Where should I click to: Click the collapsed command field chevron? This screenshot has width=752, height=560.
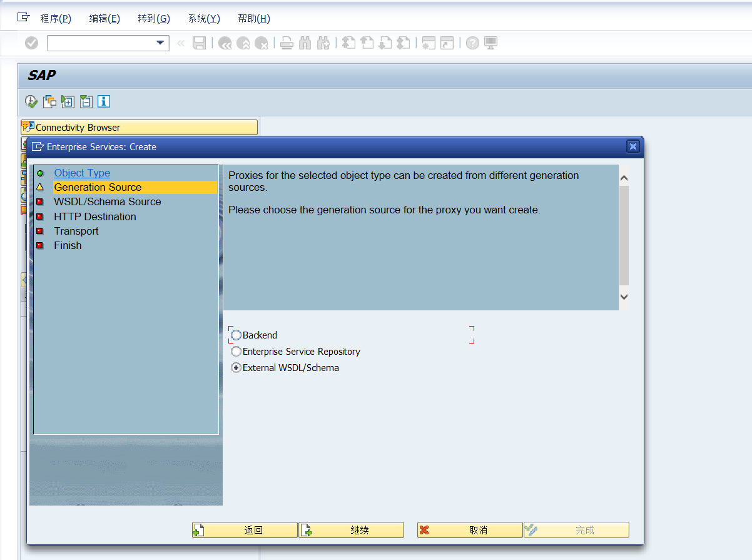pyautogui.click(x=181, y=43)
